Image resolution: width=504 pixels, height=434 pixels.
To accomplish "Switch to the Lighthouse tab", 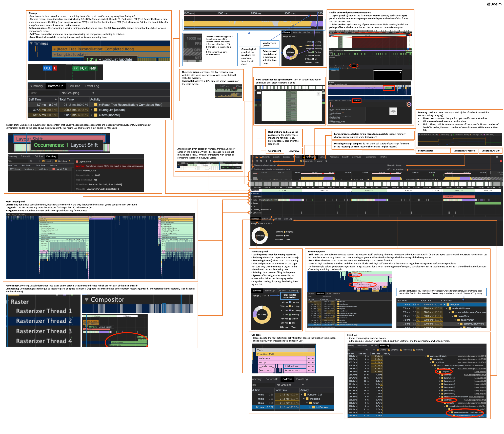I will click(x=356, y=157).
